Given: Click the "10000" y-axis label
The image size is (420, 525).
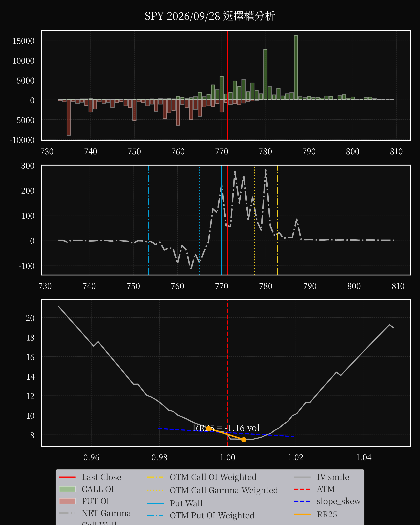Looking at the screenshot, I should coord(24,61).
